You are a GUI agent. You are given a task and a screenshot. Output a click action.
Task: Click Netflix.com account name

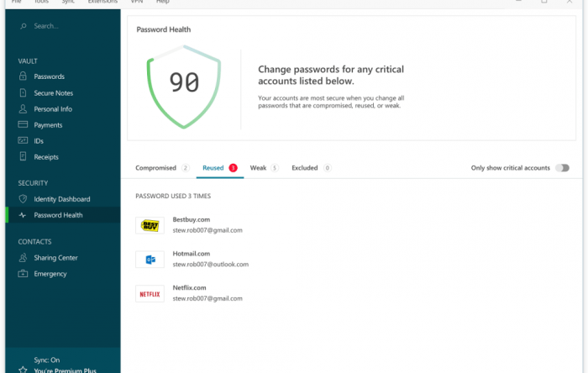[189, 287]
